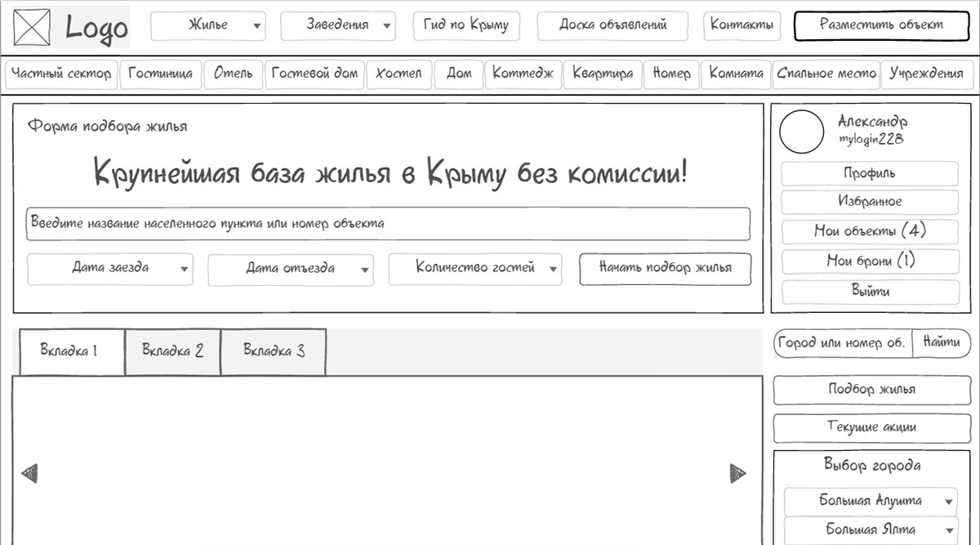Image resolution: width=980 pixels, height=545 pixels.
Task: Open the Большая Алушта city dropdown
Action: 871,501
